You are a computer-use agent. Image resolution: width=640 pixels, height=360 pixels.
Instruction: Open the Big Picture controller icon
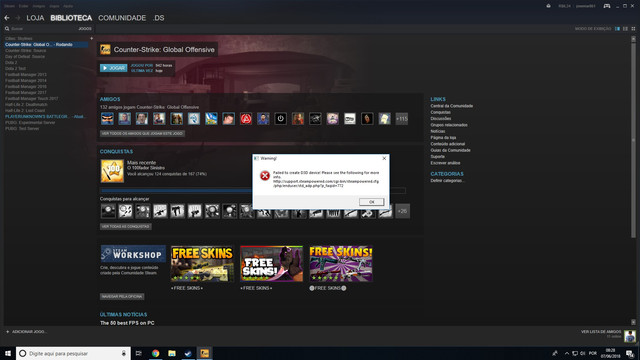[x=607, y=6]
